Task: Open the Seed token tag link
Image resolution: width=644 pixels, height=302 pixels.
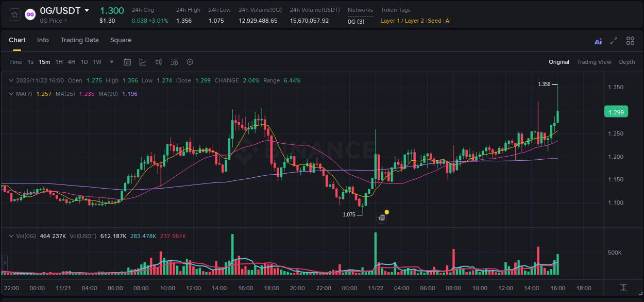Action: (x=434, y=21)
